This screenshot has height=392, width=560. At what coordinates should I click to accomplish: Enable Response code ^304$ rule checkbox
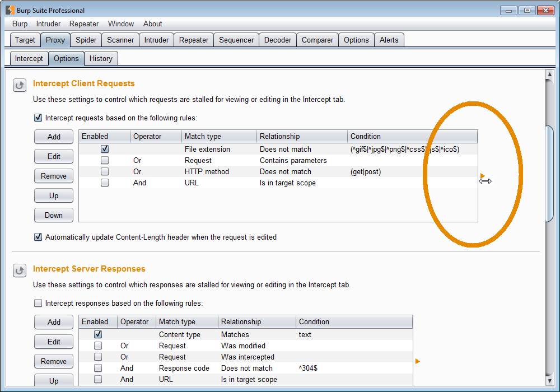98,368
